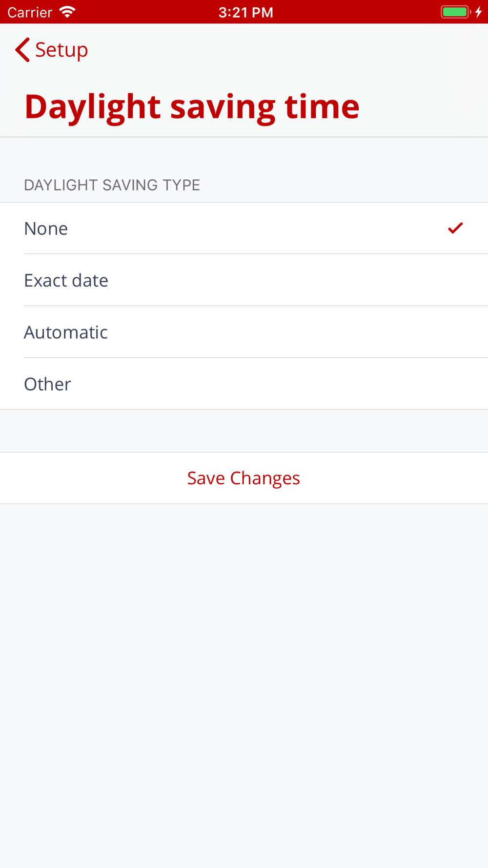Click the red checkmark beside None
488x868 pixels.
[x=455, y=228]
